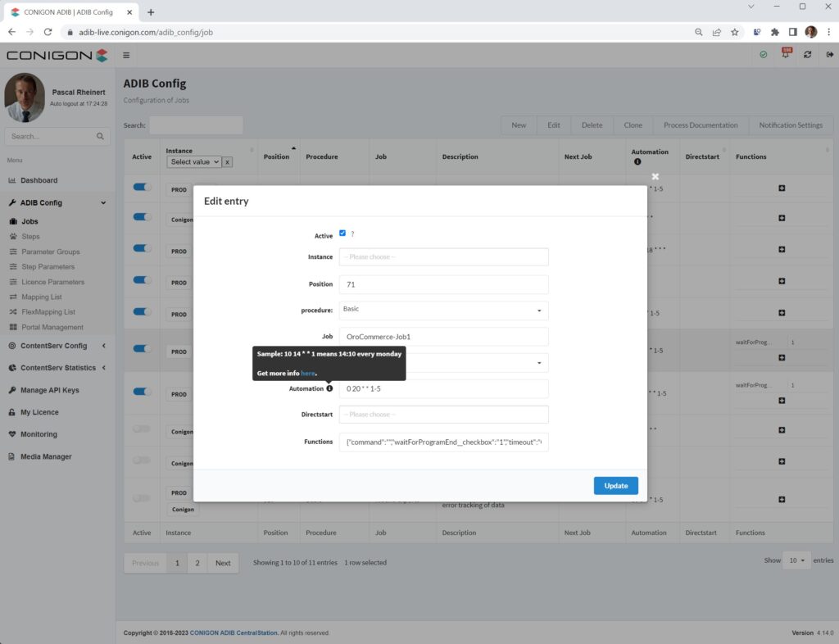Click the refresh icon in top toolbar

(808, 54)
